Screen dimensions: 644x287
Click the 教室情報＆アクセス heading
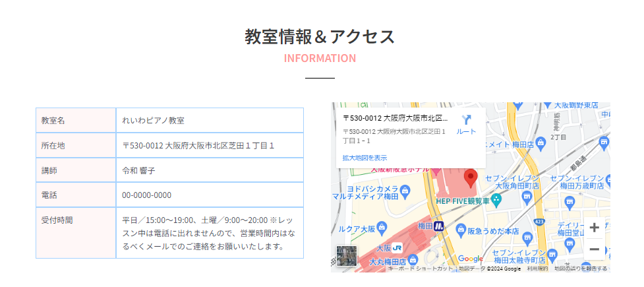[320, 36]
